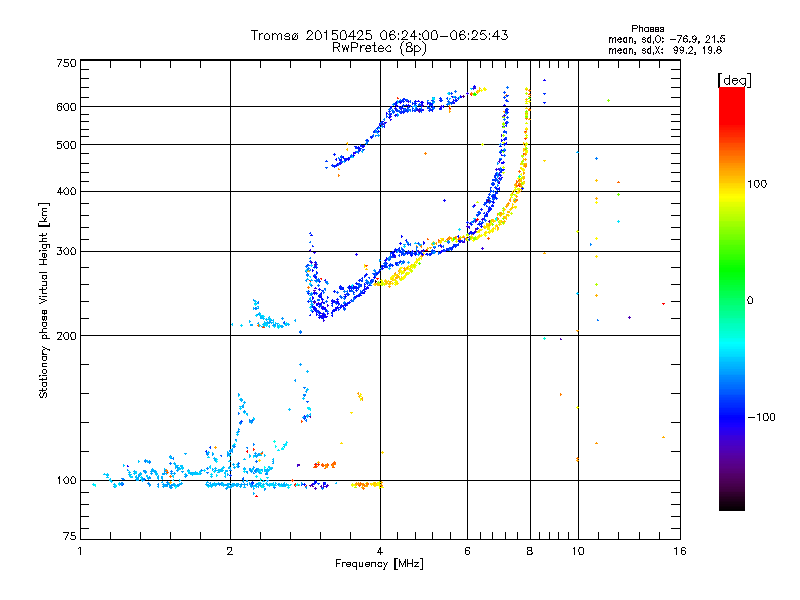Click the y-axis '75' tick label
The height and width of the screenshot is (600, 800).
tap(70, 536)
